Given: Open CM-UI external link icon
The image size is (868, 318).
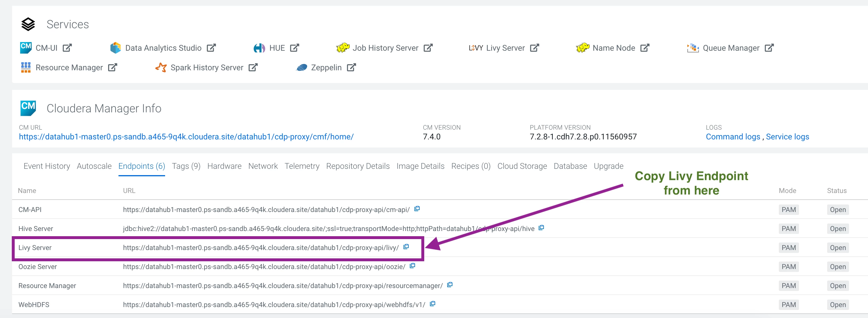Looking at the screenshot, I should [67, 48].
